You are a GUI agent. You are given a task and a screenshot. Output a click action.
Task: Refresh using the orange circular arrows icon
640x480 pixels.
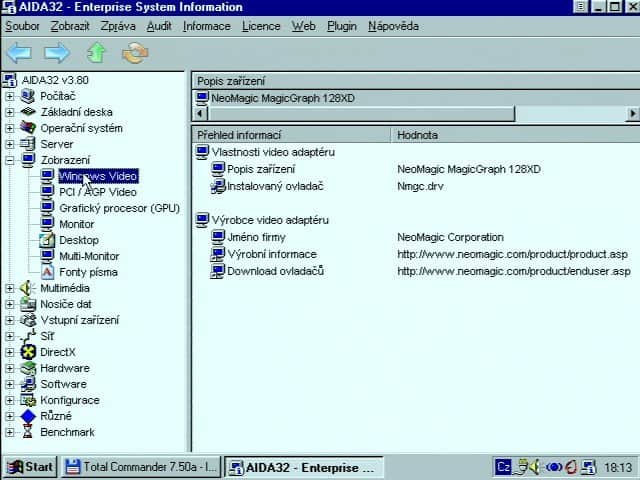(x=135, y=53)
